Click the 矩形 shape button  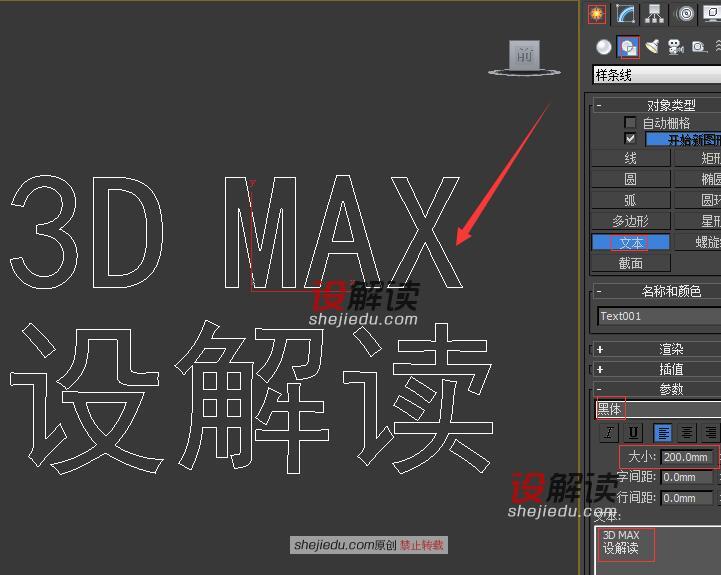click(x=697, y=158)
